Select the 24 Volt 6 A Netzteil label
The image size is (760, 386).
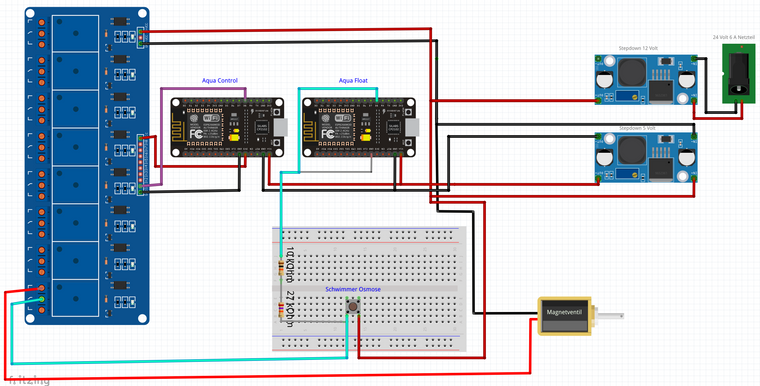733,37
